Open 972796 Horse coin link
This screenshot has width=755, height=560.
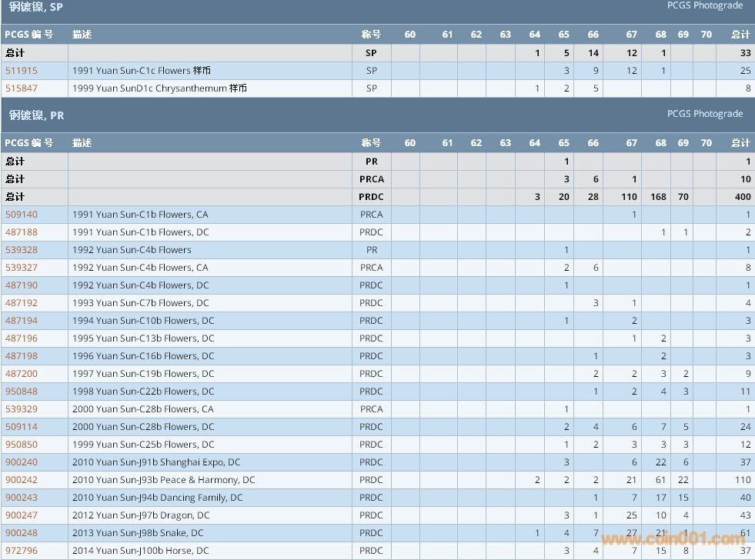[22, 551]
